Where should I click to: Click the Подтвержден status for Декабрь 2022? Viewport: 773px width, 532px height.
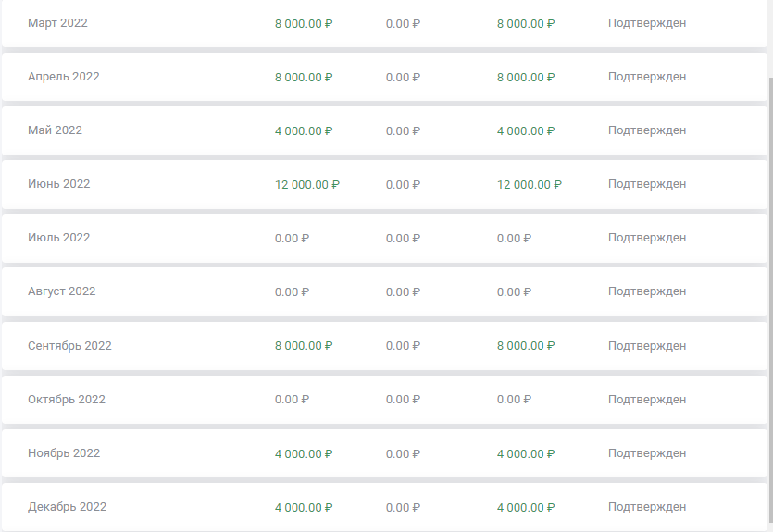(647, 507)
